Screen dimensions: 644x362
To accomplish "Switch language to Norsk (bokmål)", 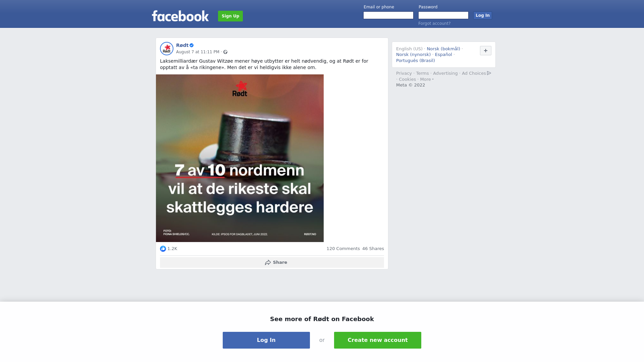I will point(443,49).
